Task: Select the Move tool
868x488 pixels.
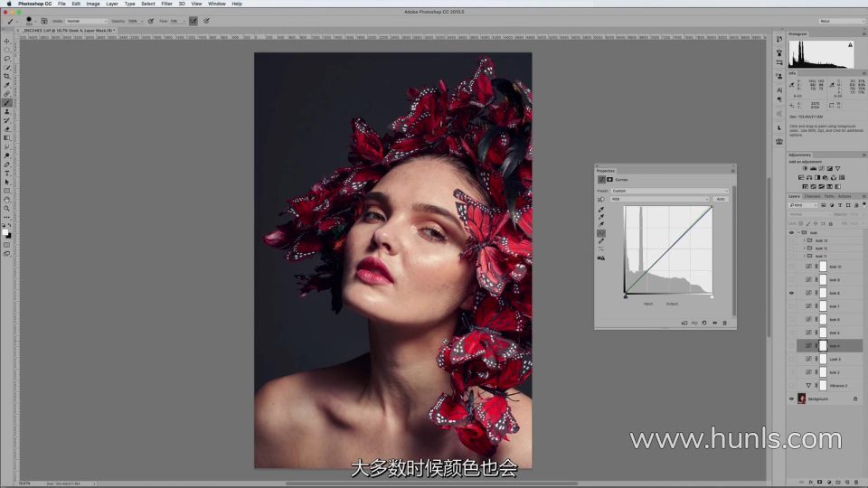Action: click(6, 41)
